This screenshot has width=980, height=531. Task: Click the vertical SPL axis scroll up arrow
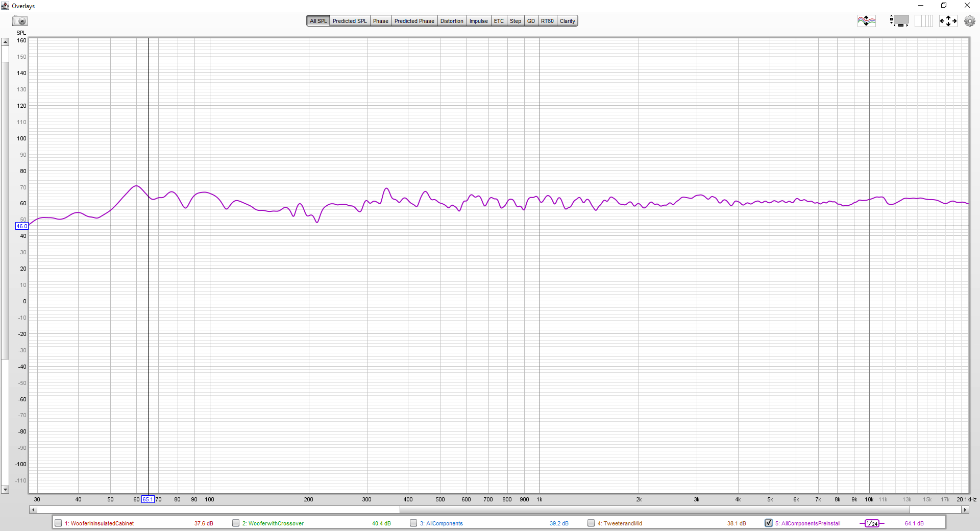pyautogui.click(x=5, y=42)
